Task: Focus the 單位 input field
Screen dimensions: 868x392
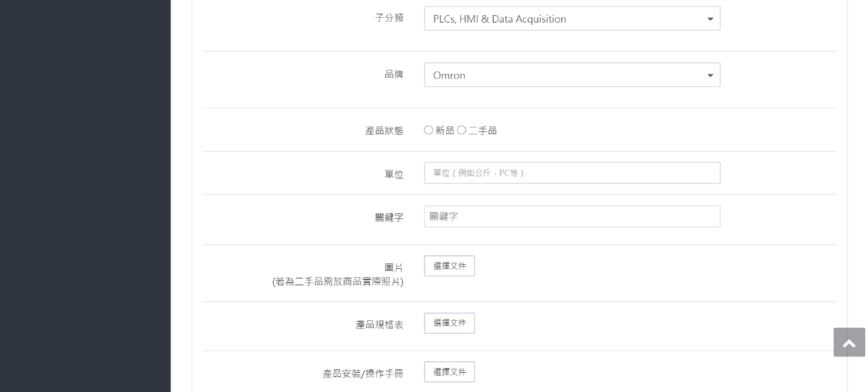Action: [572, 173]
